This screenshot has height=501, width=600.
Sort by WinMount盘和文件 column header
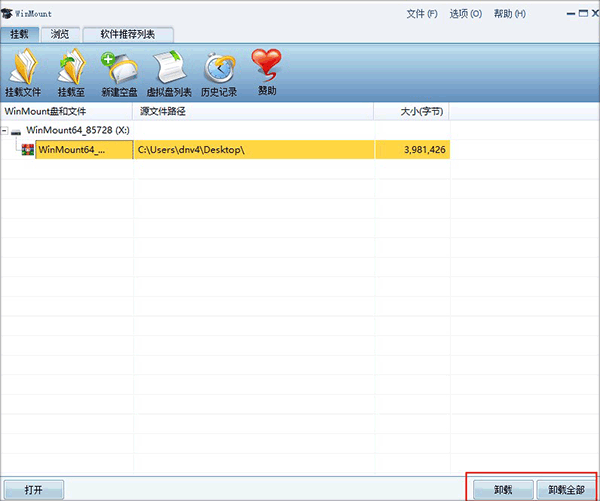tap(67, 111)
